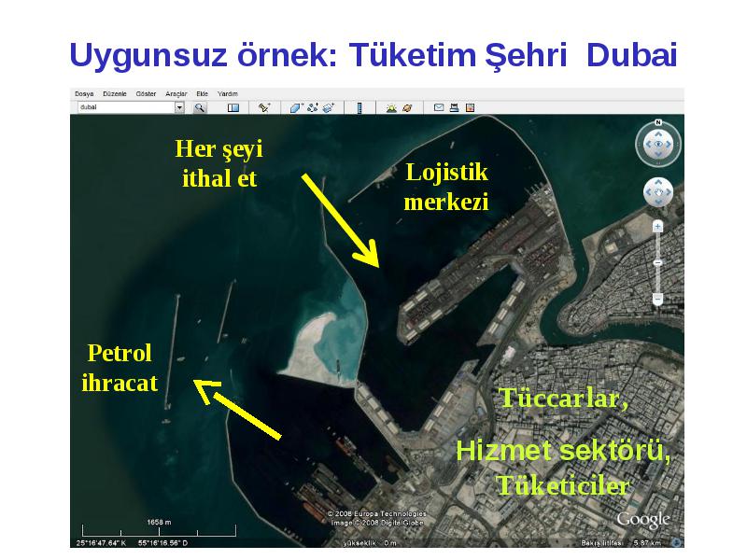Click the 55°16'16.56" D longitude readout

point(163,543)
